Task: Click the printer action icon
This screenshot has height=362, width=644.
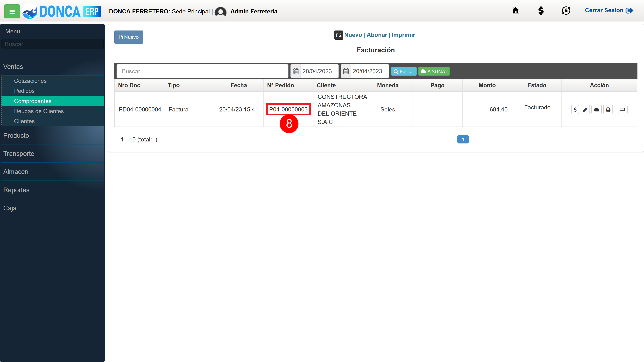Action: [x=608, y=110]
